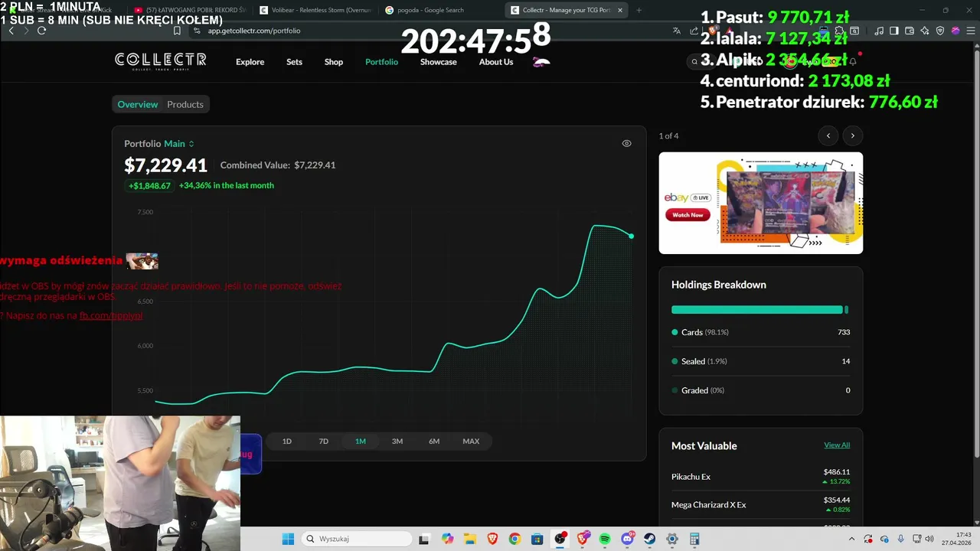The width and height of the screenshot is (980, 551).
Task: Toggle portfolio value visibility eye icon
Action: (626, 143)
